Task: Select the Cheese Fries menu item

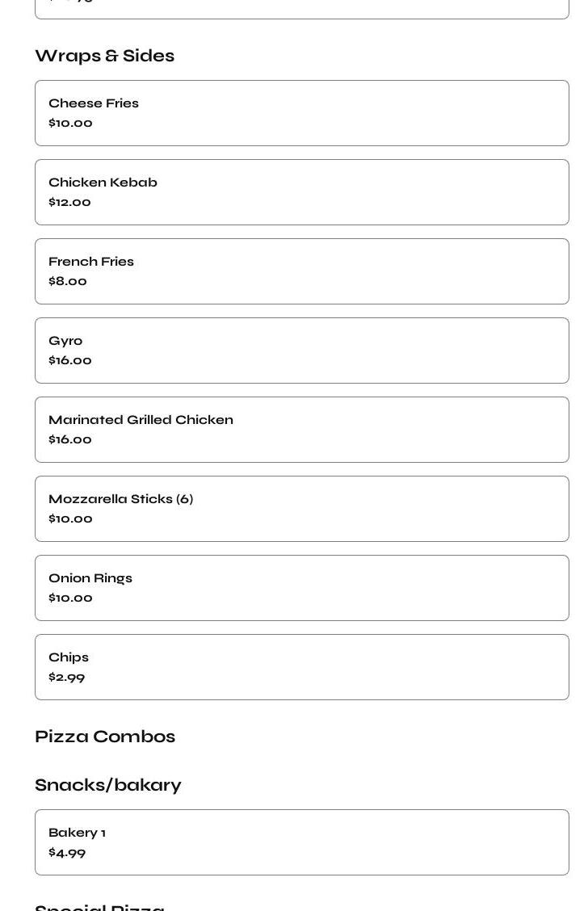Action: click(x=301, y=113)
